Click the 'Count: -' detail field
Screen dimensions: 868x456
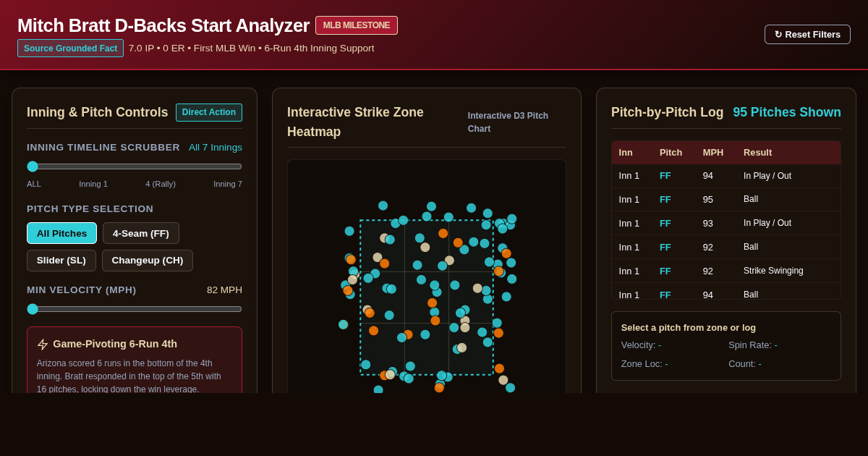coord(746,364)
